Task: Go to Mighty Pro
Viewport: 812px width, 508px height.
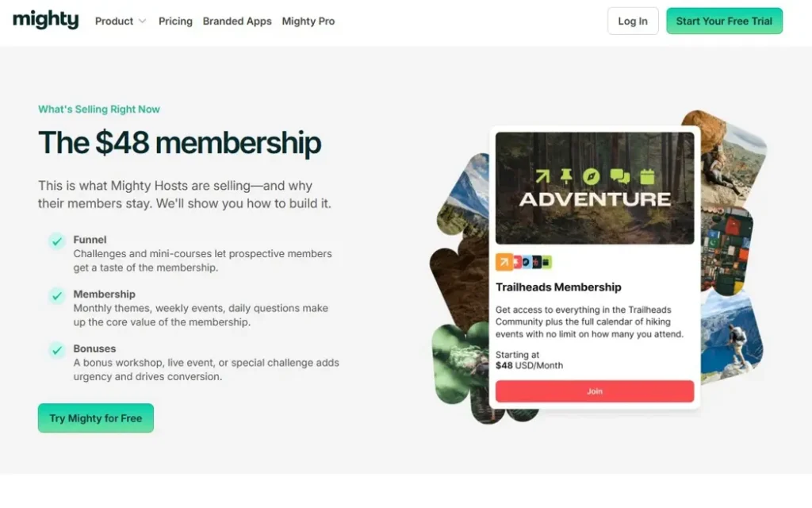Action: pos(308,21)
